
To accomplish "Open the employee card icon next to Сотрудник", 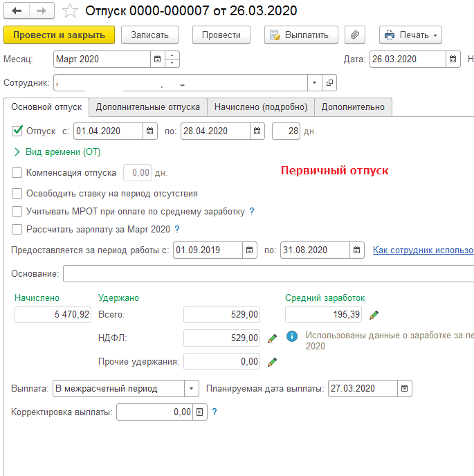I will [x=329, y=83].
